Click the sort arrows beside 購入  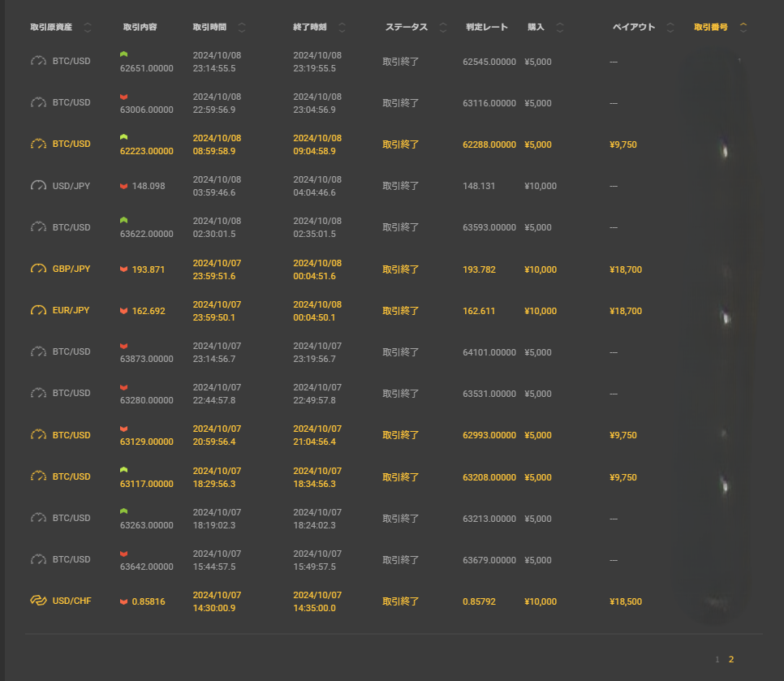click(x=559, y=28)
